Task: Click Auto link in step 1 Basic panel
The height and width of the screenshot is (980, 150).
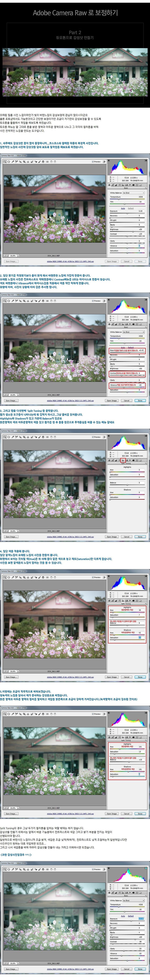Action: [123, 208]
